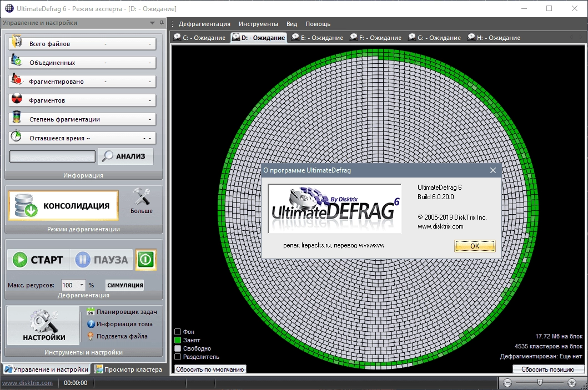Open the www.disktrix.com status bar link
The height and width of the screenshot is (390, 588).
(x=27, y=383)
